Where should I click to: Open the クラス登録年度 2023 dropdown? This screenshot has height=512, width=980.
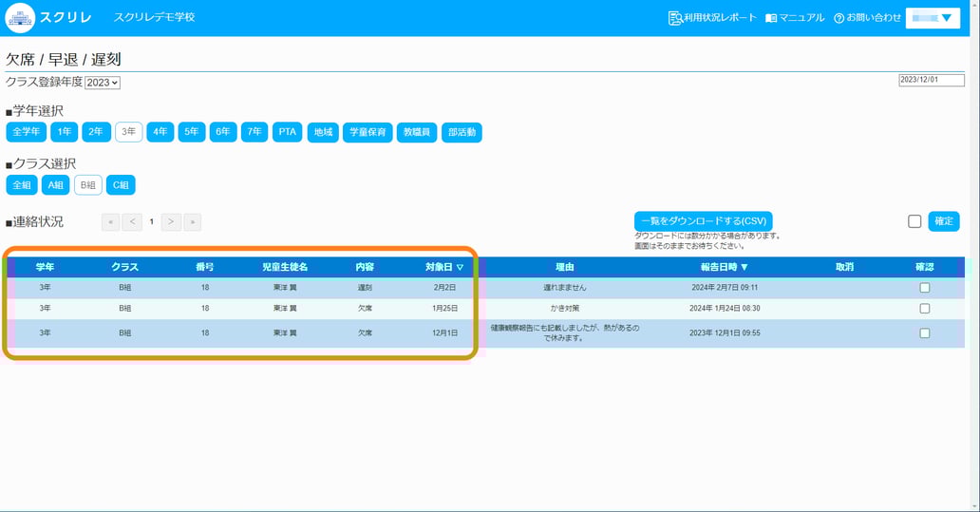pos(103,83)
